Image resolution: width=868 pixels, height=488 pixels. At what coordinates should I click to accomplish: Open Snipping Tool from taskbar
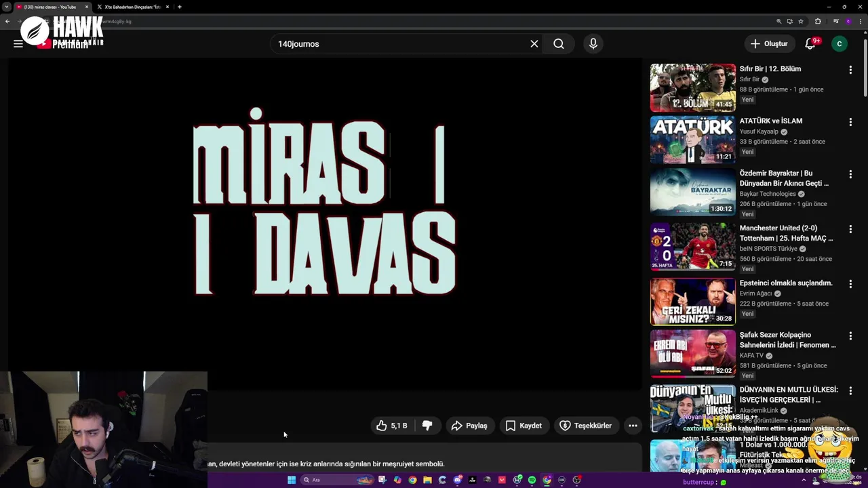pos(382,480)
